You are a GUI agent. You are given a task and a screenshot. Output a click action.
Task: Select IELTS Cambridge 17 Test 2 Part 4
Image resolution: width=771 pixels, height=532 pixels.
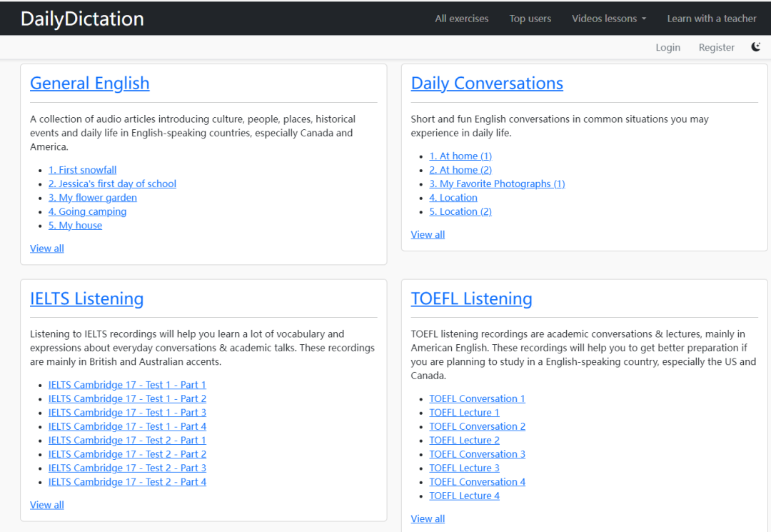click(x=127, y=482)
